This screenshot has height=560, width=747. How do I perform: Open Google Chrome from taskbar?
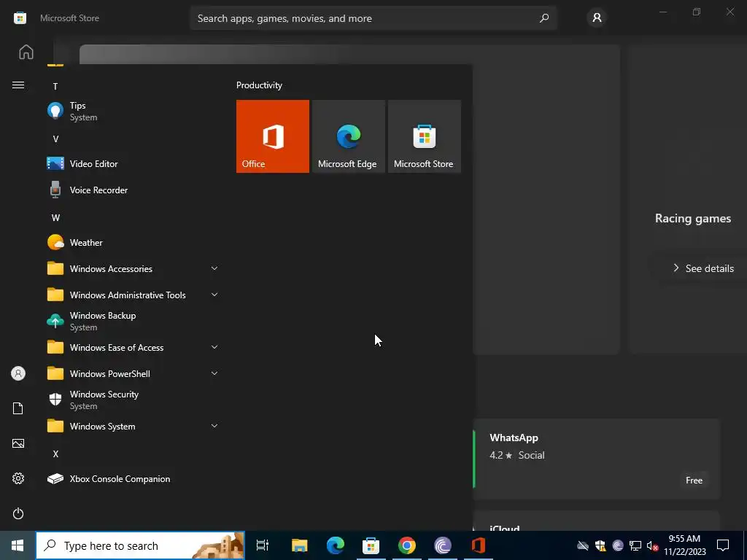click(407, 545)
